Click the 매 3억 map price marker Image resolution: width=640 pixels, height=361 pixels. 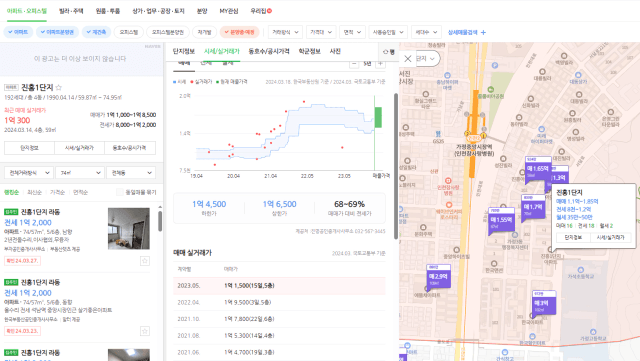(544, 303)
